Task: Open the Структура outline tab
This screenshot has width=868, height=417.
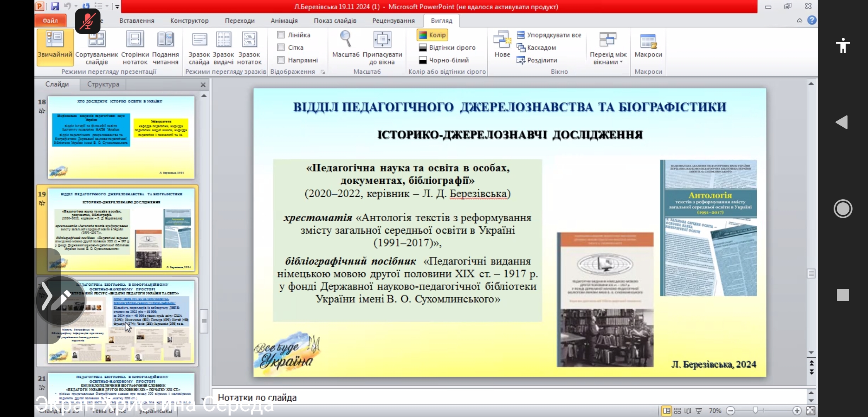Action: click(103, 84)
